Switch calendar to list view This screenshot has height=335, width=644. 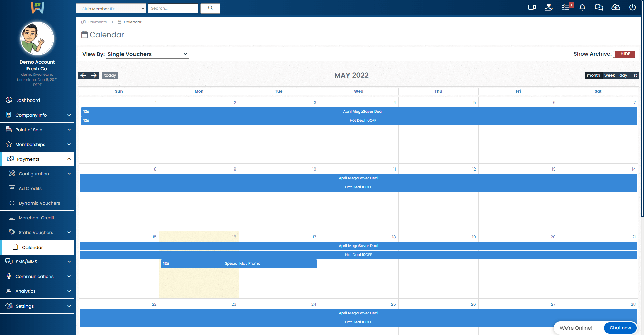(x=634, y=75)
